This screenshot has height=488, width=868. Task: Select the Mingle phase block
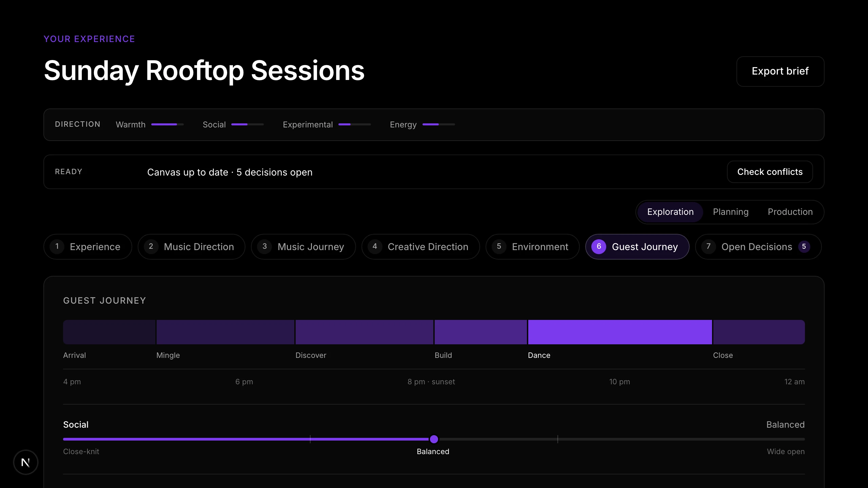click(225, 332)
